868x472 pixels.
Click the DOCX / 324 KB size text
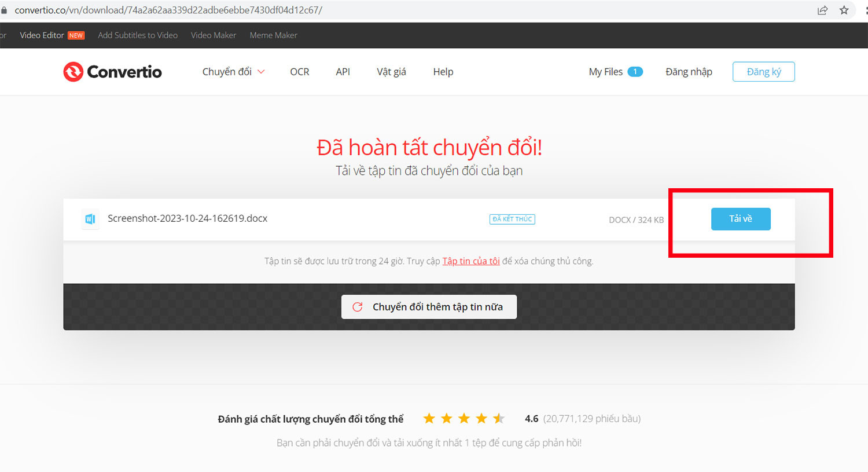tap(636, 220)
